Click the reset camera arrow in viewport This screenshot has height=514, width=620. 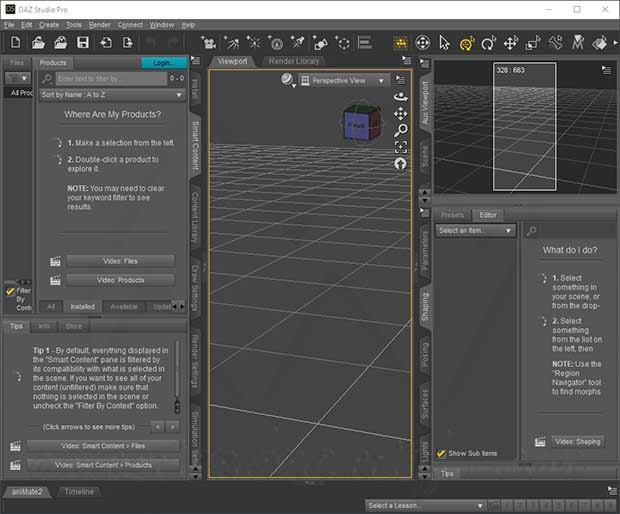tap(401, 163)
